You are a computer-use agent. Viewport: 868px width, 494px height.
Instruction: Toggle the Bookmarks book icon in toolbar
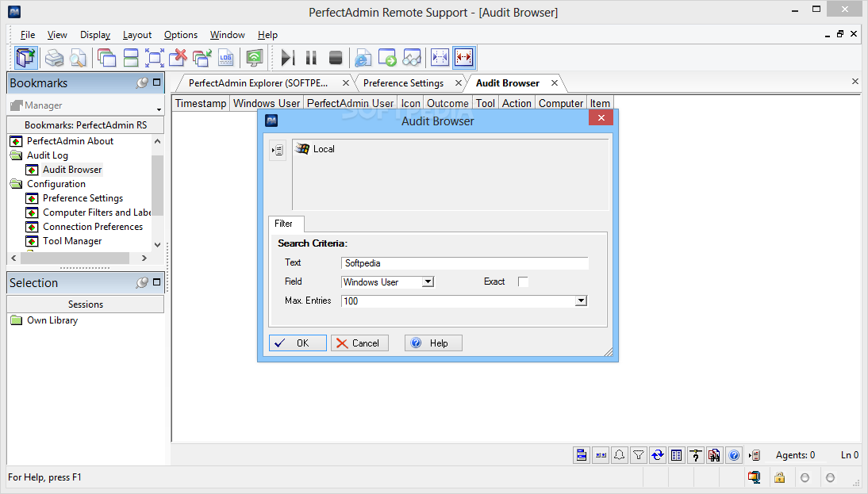(x=25, y=58)
